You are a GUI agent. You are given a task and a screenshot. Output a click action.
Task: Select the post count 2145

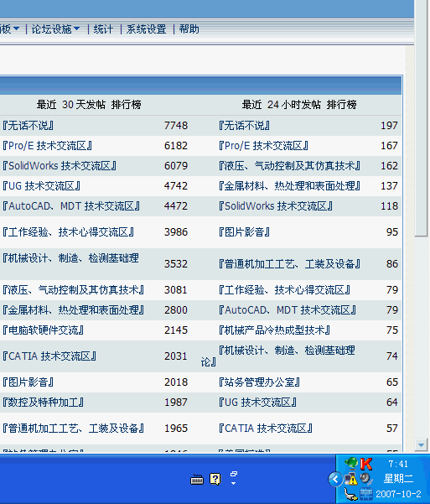176,330
